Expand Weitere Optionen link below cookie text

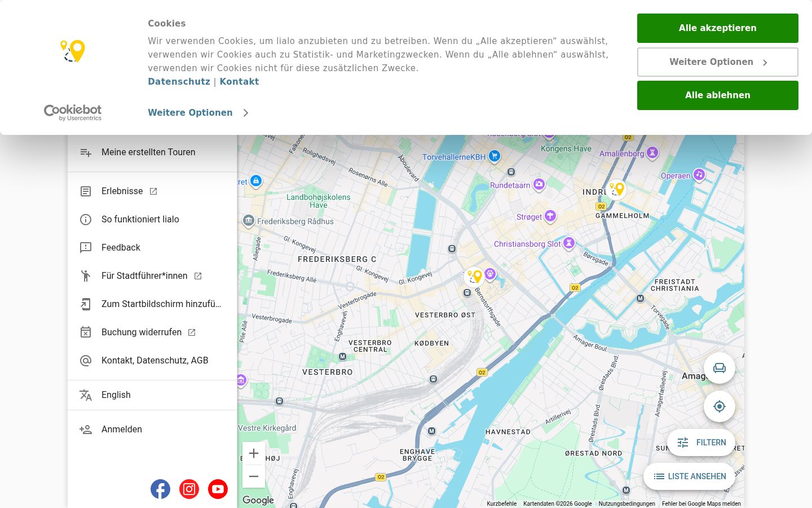pos(198,113)
